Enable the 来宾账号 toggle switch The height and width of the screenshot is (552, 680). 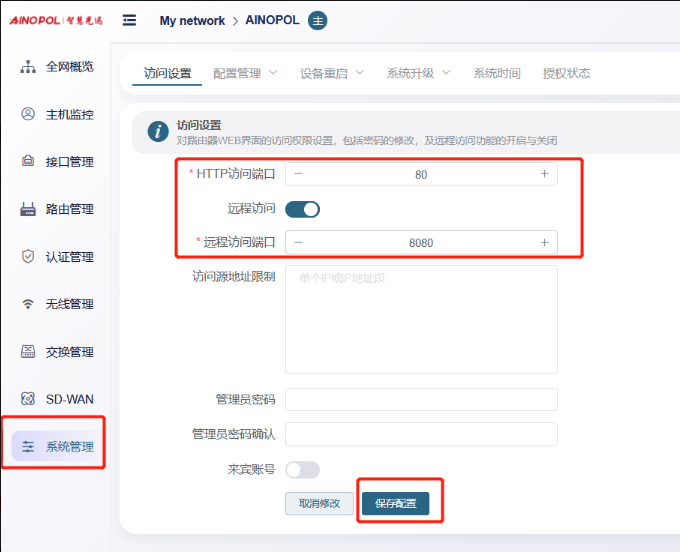click(302, 469)
